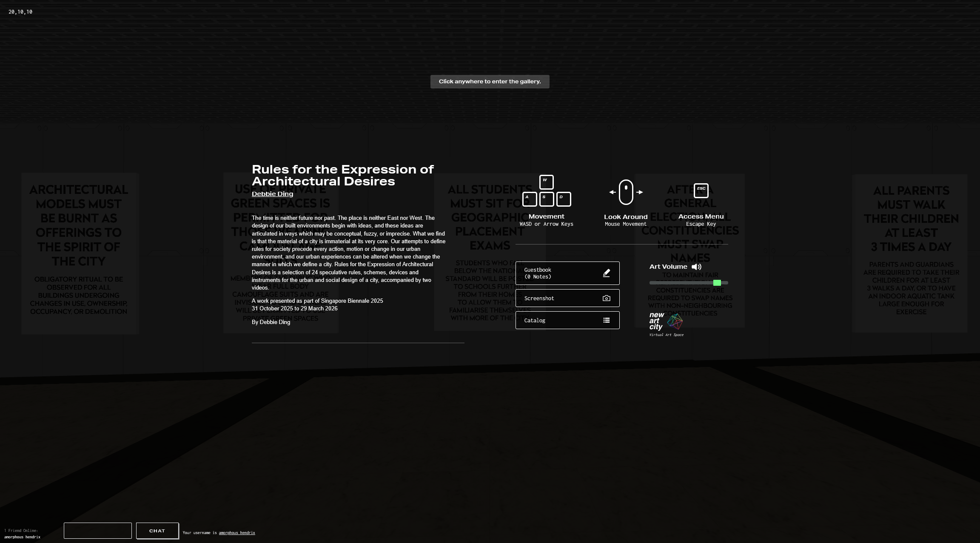This screenshot has width=980, height=543.
Task: Click the screenshot camera icon
Action: (x=607, y=298)
